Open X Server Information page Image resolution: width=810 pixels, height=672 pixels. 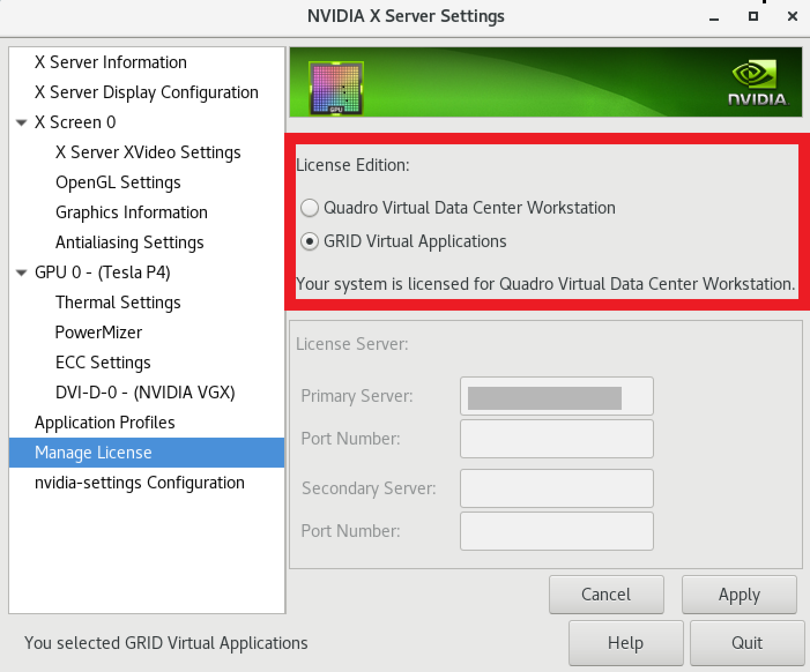tap(111, 62)
